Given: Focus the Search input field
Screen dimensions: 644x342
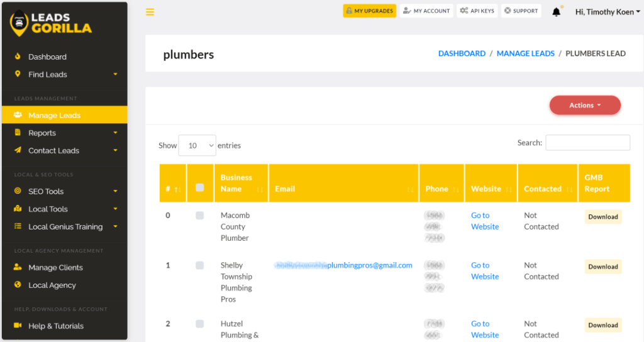Looking at the screenshot, I should coord(588,143).
